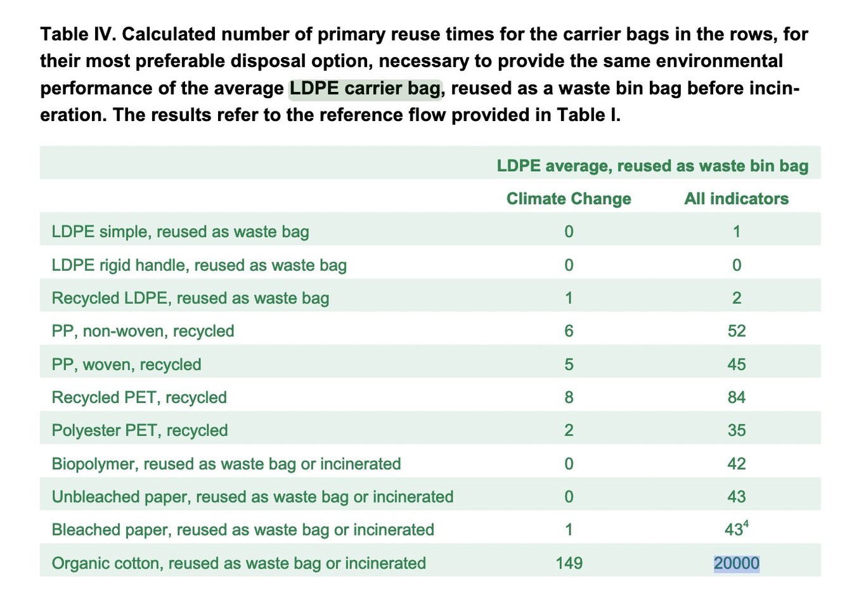
Task: Click 'Biopolymer, reused as waste bag' row label
Action: [226, 463]
